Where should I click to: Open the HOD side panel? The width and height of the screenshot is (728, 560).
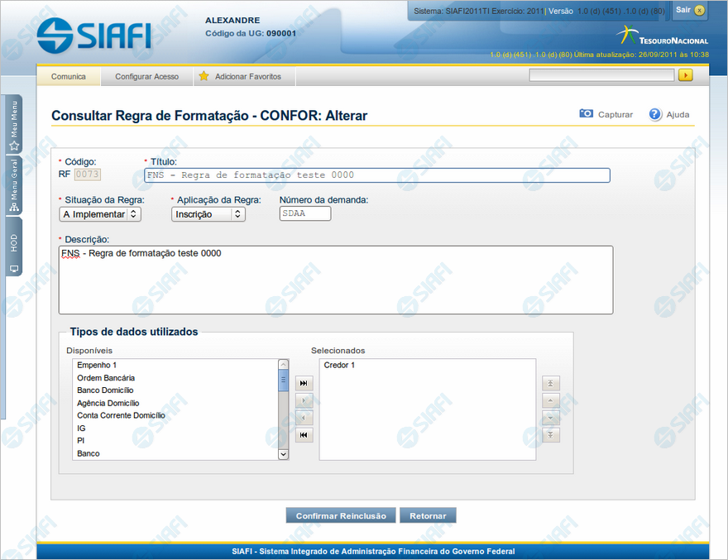pyautogui.click(x=14, y=246)
